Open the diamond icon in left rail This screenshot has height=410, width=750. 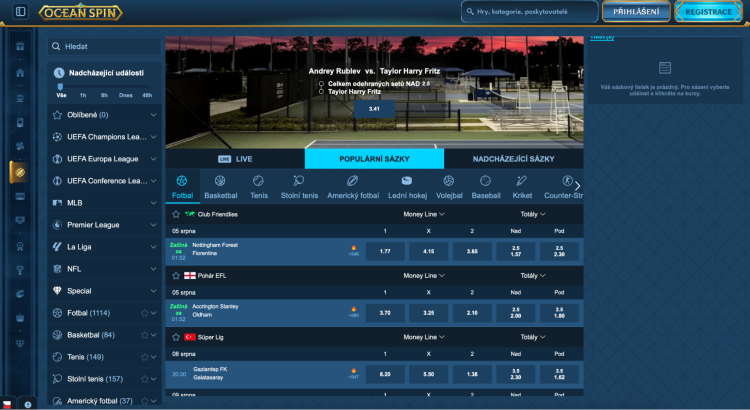click(20, 344)
